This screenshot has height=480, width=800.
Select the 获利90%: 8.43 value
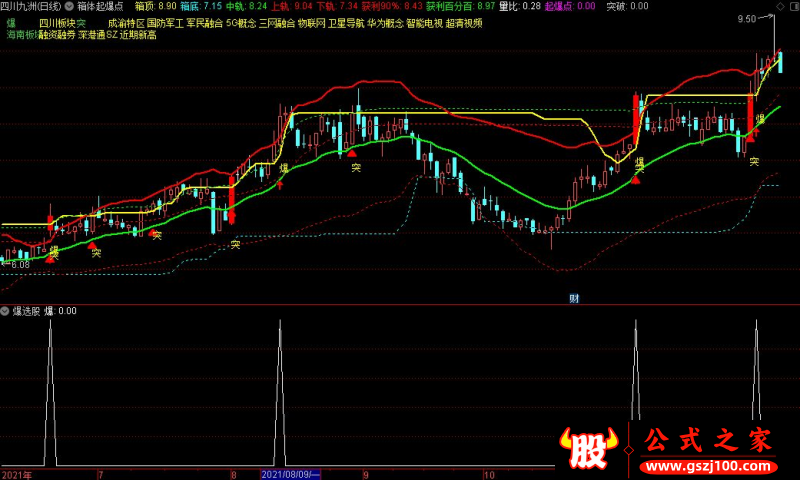pyautogui.click(x=392, y=7)
